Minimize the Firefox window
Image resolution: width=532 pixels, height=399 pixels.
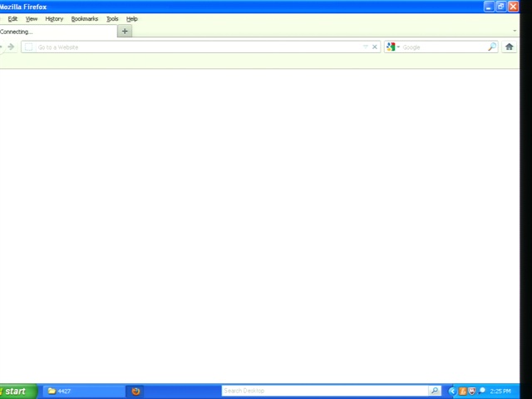point(489,7)
